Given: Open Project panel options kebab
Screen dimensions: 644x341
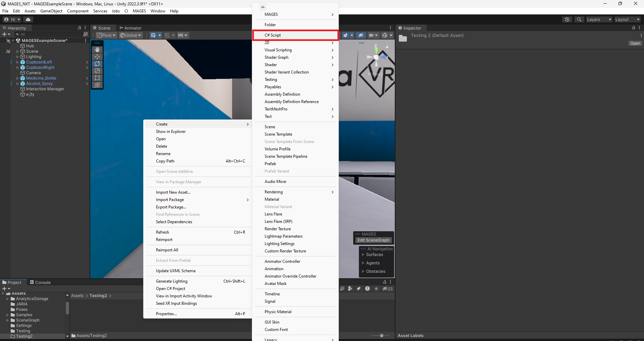Looking at the screenshot, I should point(390,282).
